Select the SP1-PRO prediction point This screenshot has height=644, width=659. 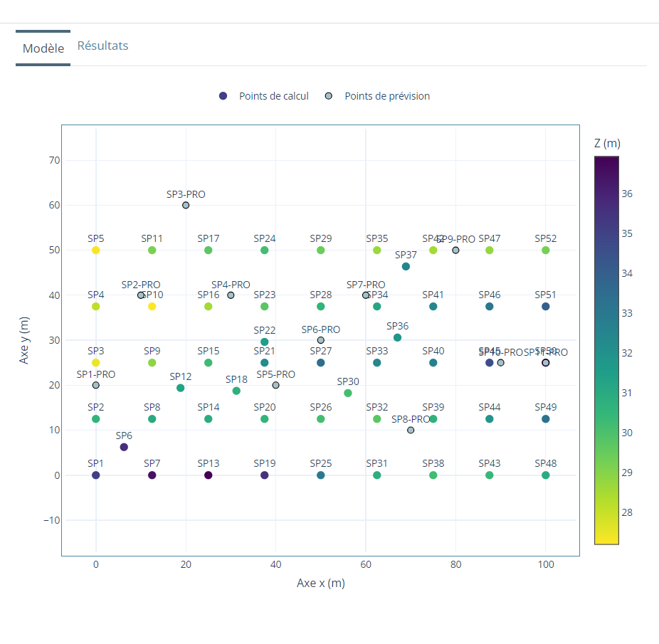(x=96, y=385)
